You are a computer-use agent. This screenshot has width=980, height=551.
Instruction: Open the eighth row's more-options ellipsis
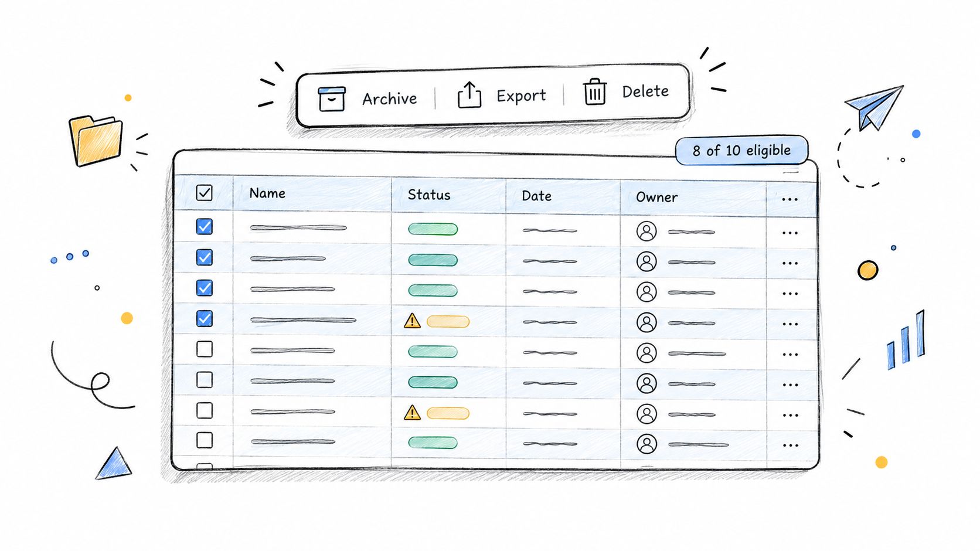click(790, 445)
